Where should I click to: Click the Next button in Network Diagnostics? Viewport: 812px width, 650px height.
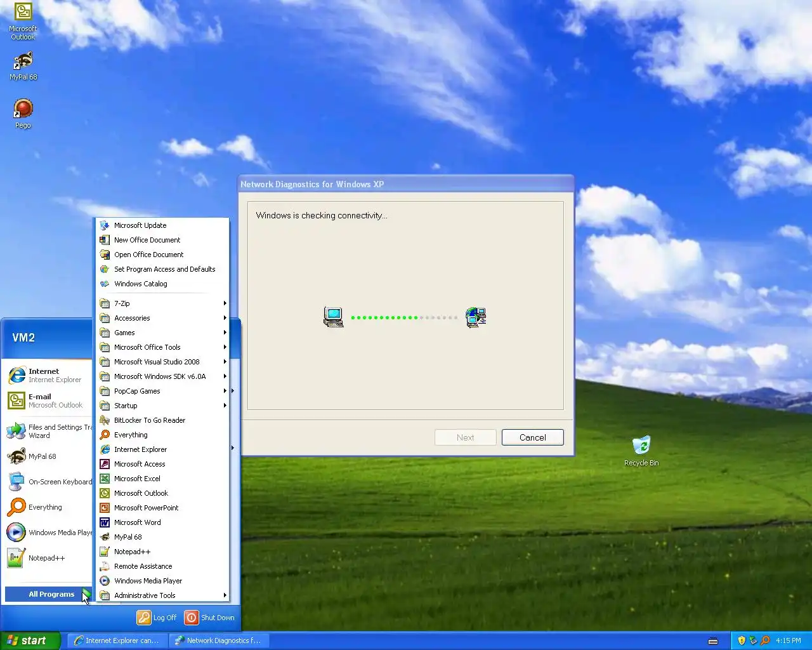coord(465,437)
